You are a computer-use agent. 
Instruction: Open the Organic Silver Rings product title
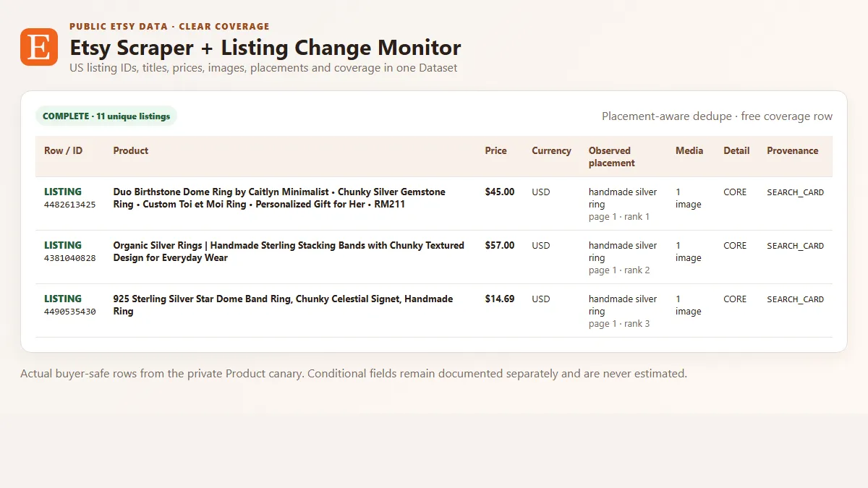289,252
